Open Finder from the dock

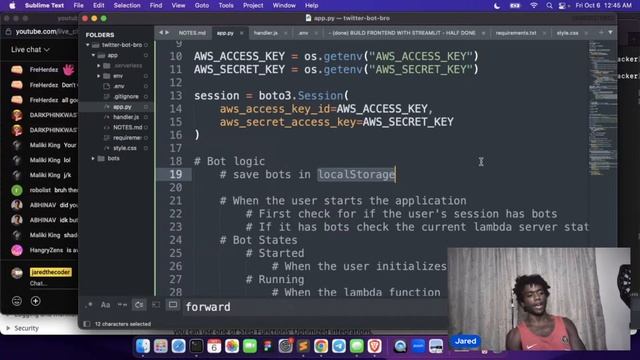(x=143, y=346)
